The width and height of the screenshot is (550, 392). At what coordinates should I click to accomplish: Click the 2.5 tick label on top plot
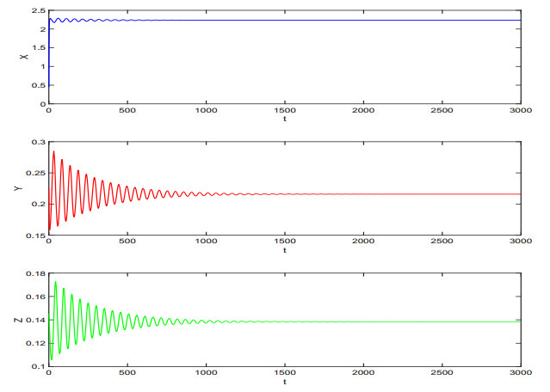pyautogui.click(x=38, y=10)
